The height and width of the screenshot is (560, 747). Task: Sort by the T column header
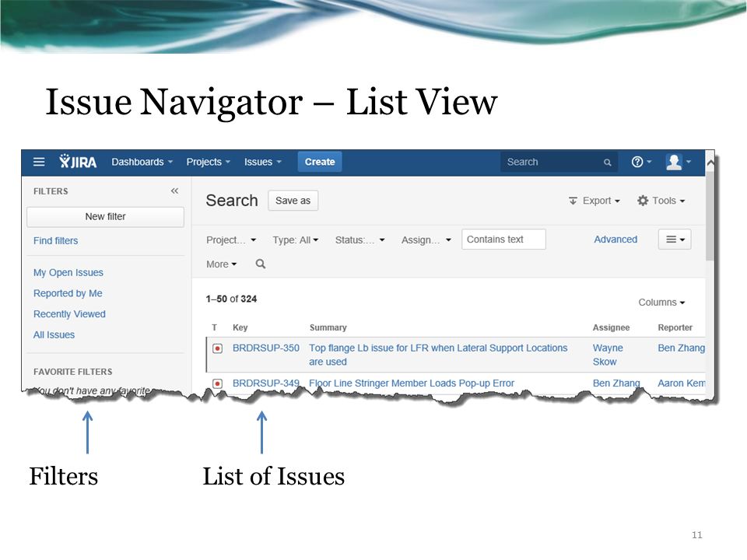pos(215,327)
